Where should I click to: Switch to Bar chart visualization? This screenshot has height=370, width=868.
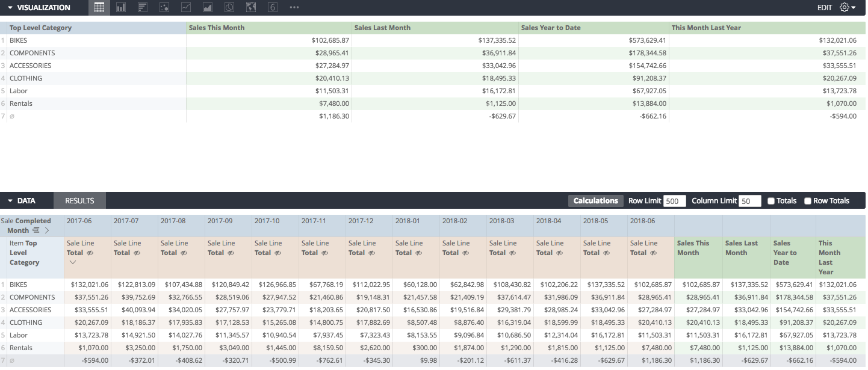[x=143, y=8]
